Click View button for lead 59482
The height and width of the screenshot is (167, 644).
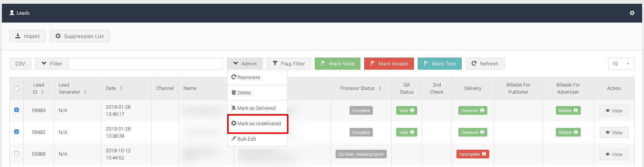pos(614,132)
